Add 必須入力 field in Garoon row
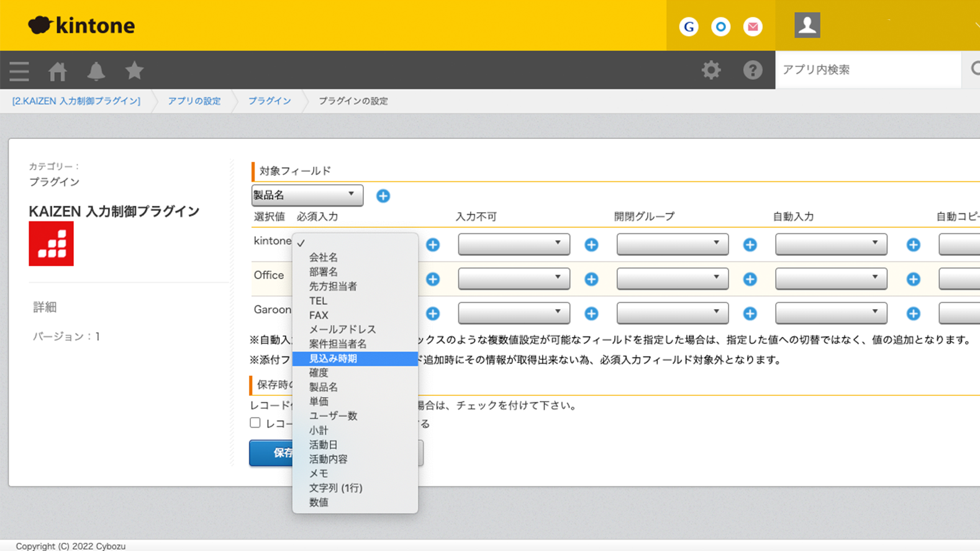Viewport: 980px width, 551px height. click(433, 314)
